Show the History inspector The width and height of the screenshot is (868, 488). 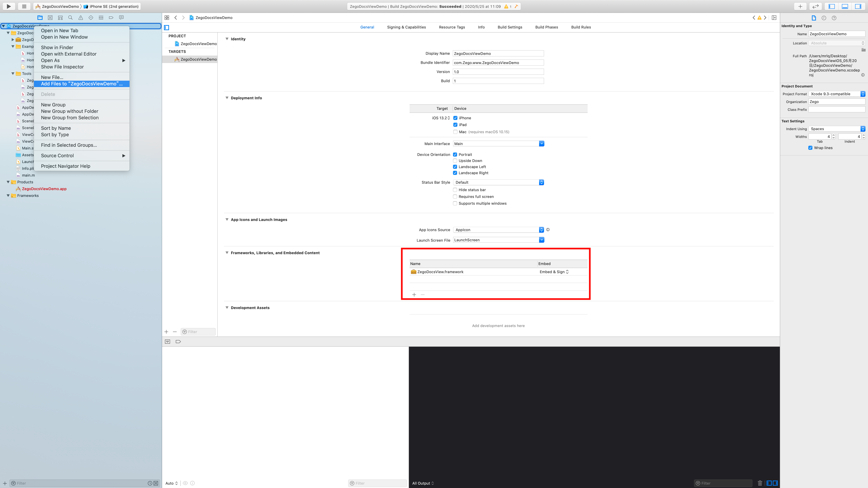tap(824, 18)
